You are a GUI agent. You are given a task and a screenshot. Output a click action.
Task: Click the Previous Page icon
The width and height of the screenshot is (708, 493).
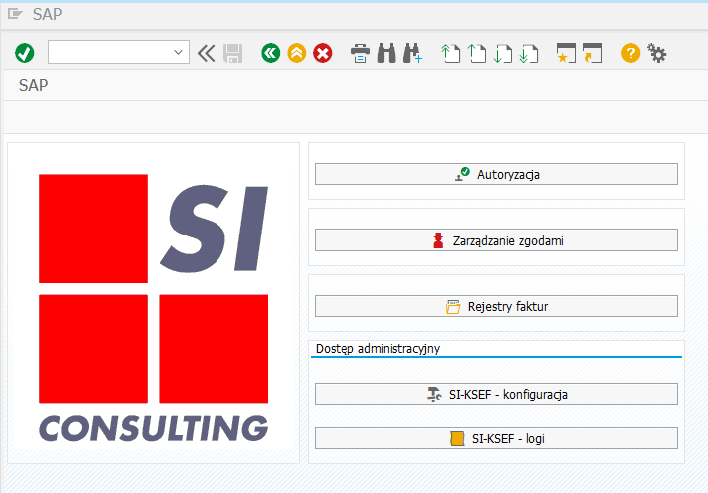(x=477, y=53)
